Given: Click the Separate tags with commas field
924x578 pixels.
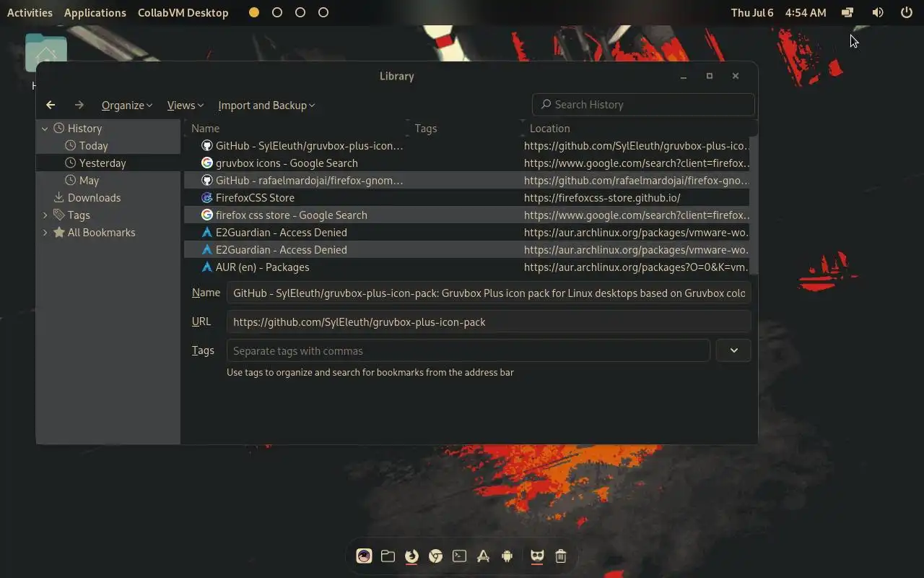Looking at the screenshot, I should 468,350.
